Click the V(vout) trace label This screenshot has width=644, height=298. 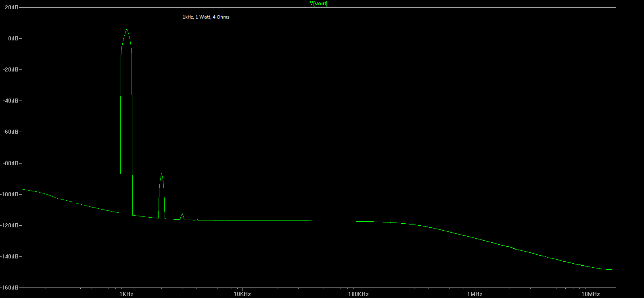coord(318,4)
